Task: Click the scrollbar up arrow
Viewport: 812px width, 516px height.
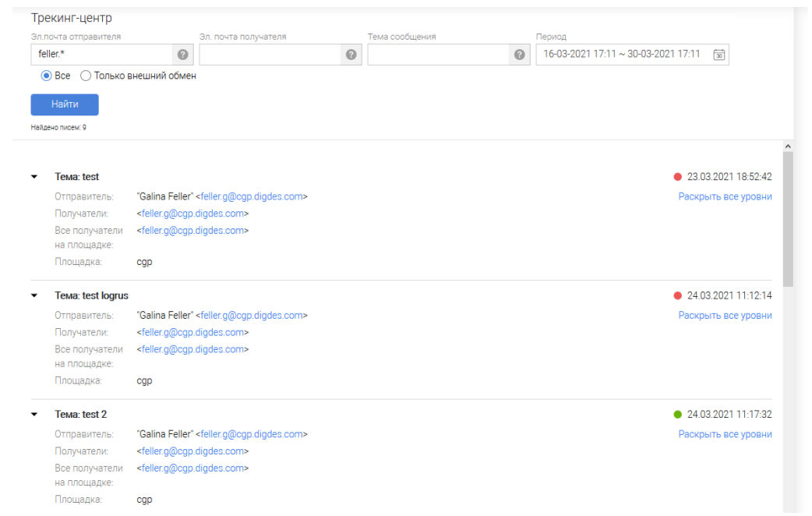Action: click(788, 147)
